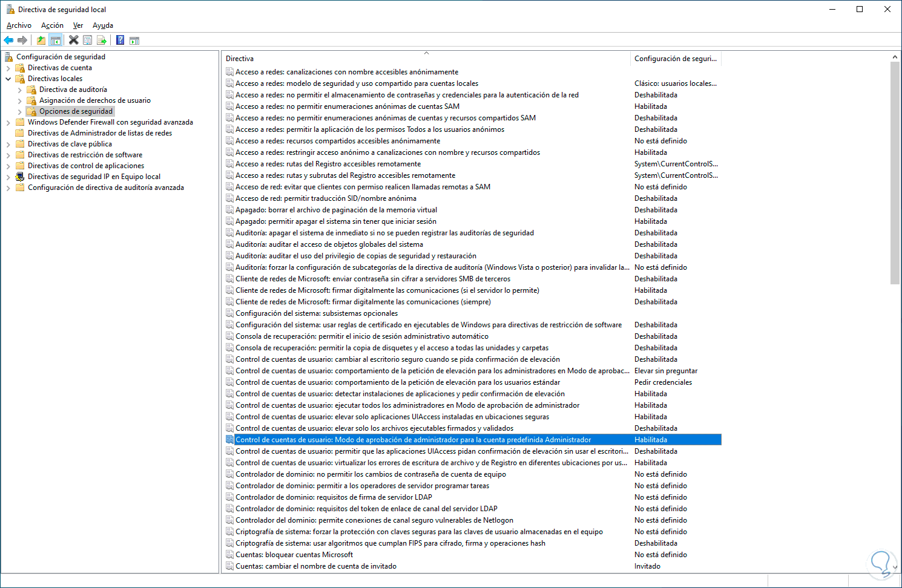
Task: Expand Asignación de derechos de usuario node
Action: (x=20, y=100)
